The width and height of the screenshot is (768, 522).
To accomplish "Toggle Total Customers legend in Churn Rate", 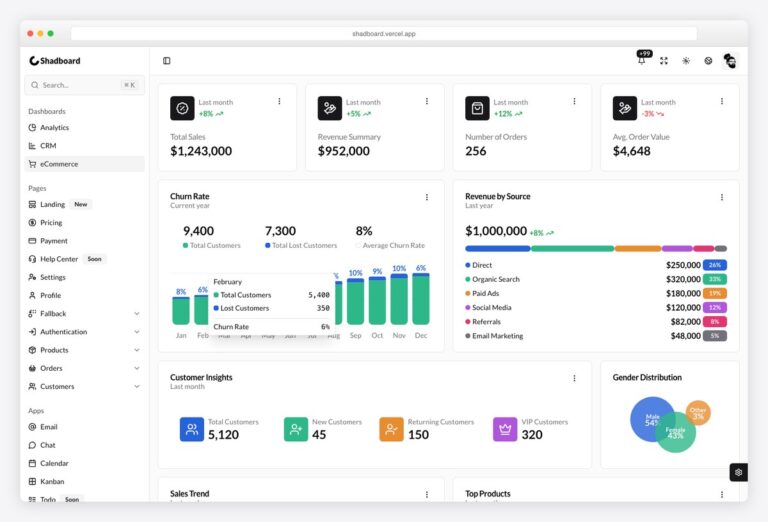I will tap(212, 245).
